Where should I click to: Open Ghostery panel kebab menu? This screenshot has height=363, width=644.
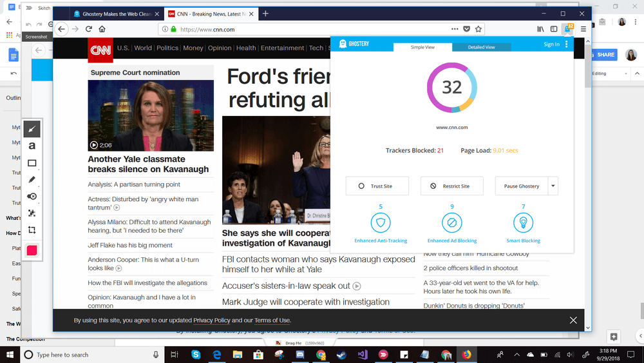(x=566, y=44)
